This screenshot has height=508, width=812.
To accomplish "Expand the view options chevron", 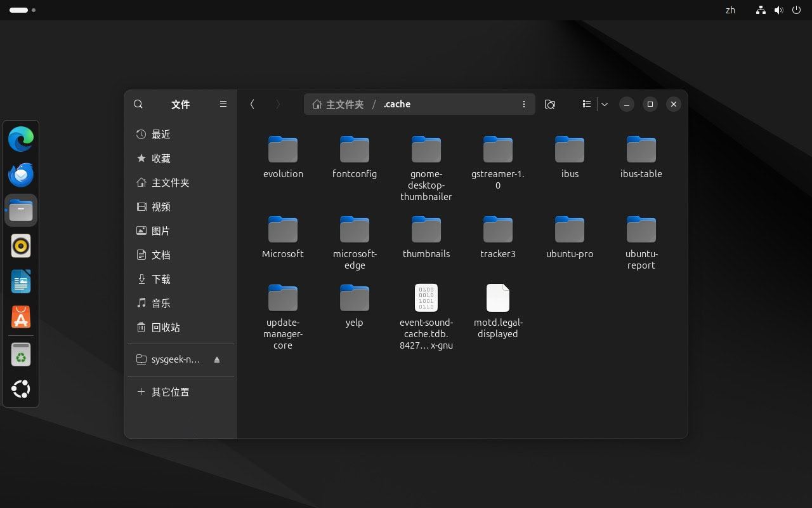I will 604,104.
